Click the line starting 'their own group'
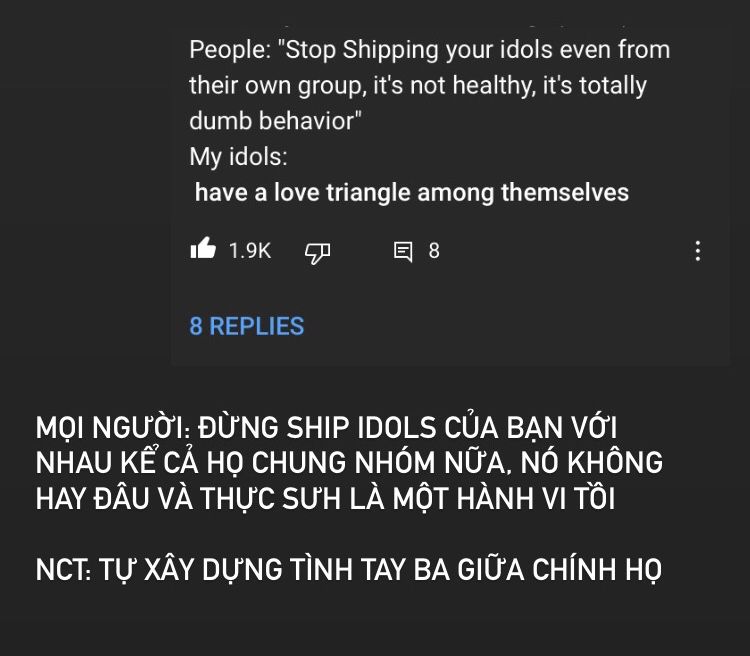Screen dimensions: 750x656 (x=418, y=86)
